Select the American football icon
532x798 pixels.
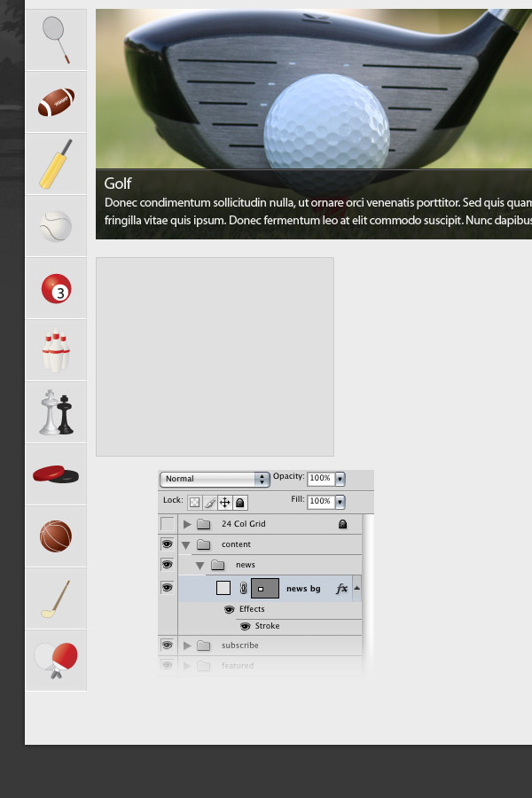pyautogui.click(x=56, y=102)
